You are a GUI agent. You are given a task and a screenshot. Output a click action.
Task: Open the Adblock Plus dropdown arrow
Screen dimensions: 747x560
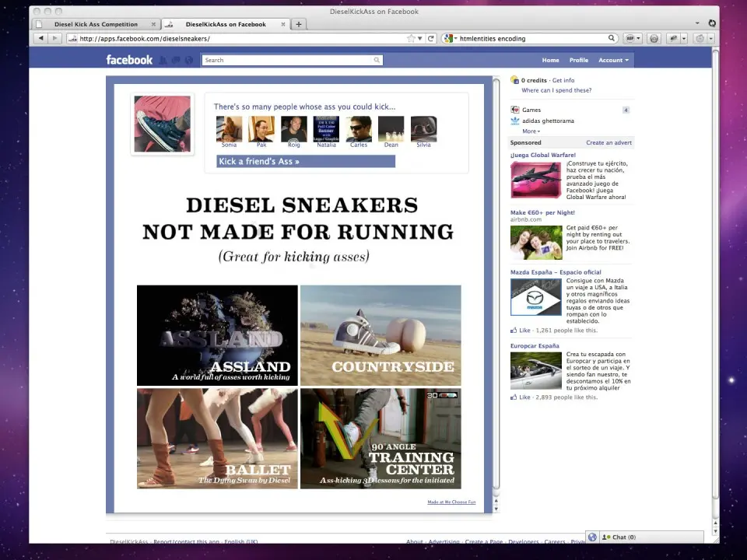[639, 39]
